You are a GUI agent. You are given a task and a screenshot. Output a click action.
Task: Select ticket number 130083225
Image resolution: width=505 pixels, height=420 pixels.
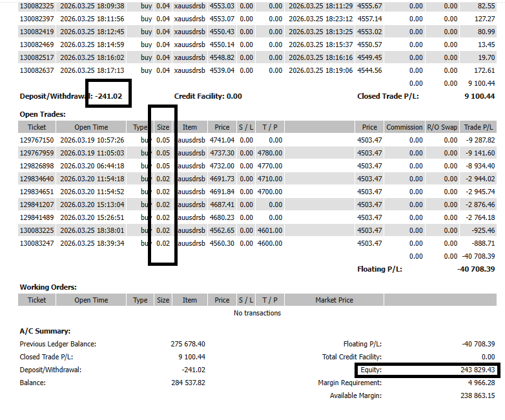click(37, 230)
